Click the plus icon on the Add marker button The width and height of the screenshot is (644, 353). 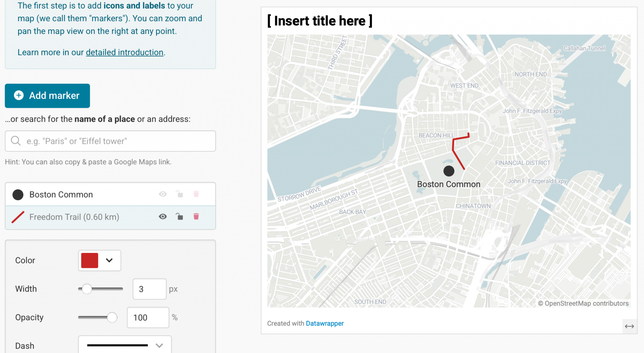point(18,95)
